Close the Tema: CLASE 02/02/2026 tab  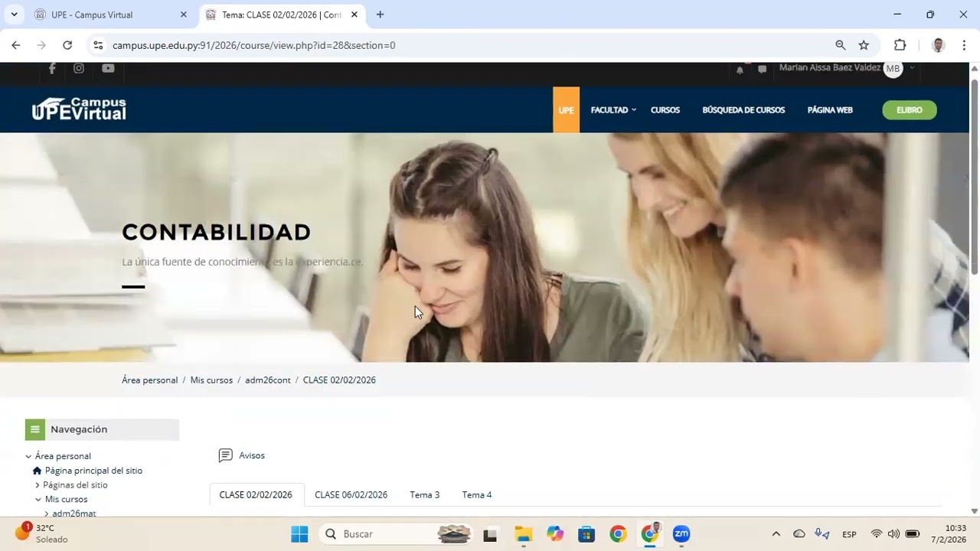tap(354, 15)
